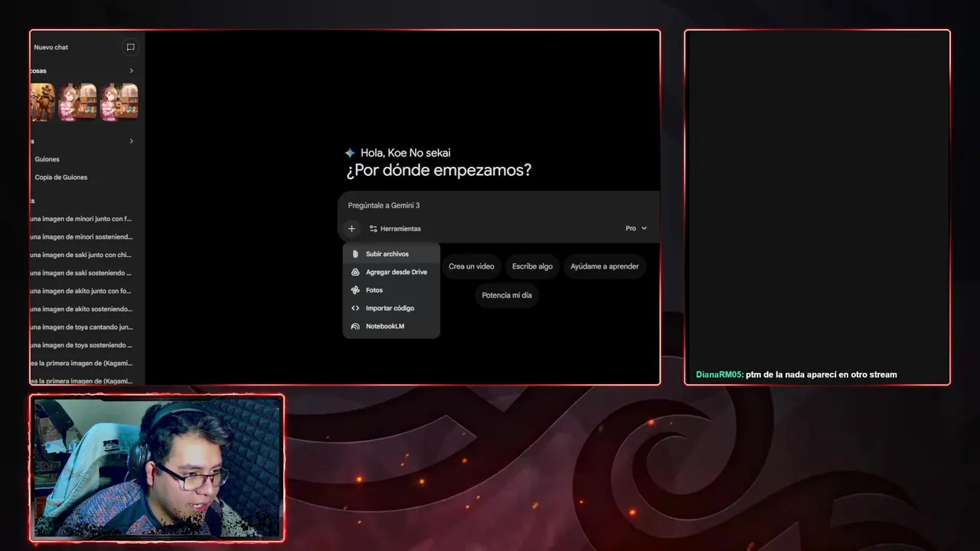Open the last anime girl thumbnail

click(x=119, y=102)
